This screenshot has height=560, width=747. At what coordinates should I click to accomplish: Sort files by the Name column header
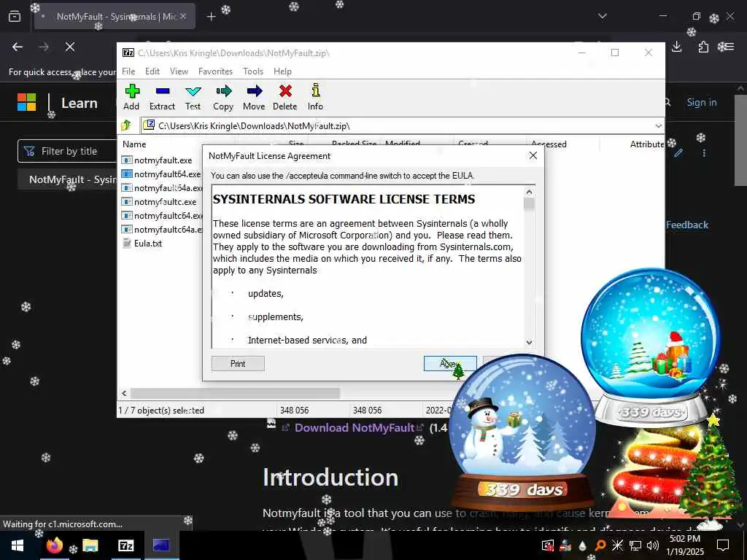pos(134,144)
